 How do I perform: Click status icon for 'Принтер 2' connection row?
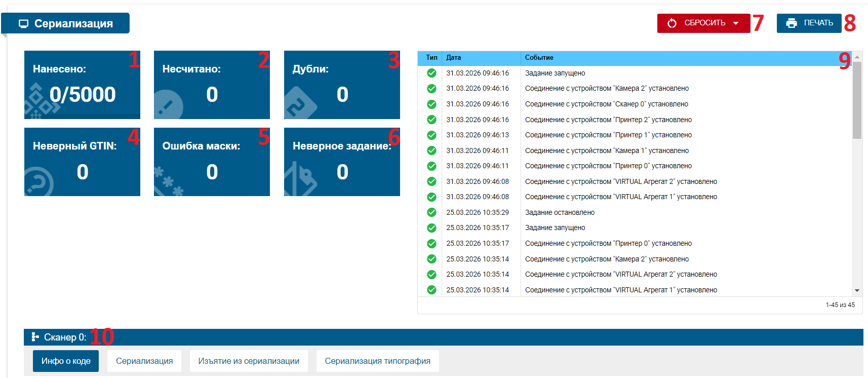click(431, 120)
